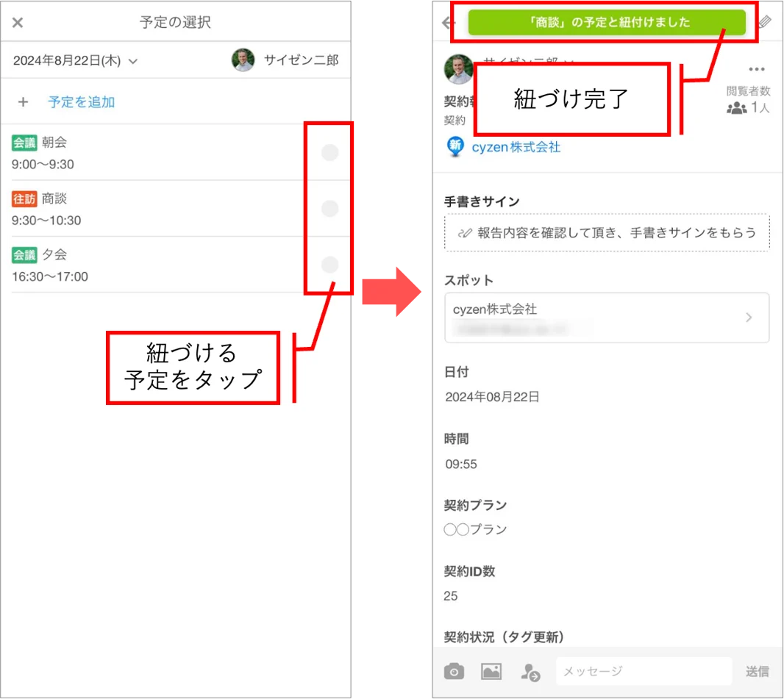Select the radio button for 夕会
This screenshot has width=784, height=699.
tap(329, 265)
